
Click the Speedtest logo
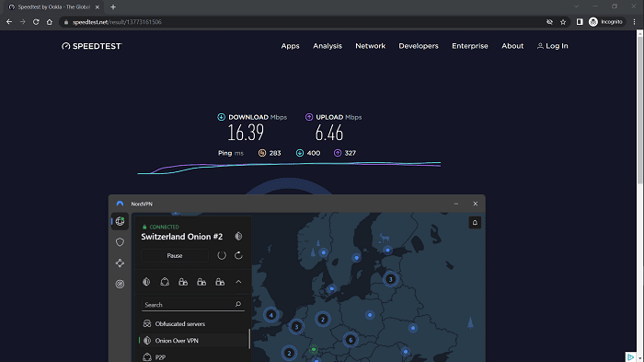pos(92,46)
